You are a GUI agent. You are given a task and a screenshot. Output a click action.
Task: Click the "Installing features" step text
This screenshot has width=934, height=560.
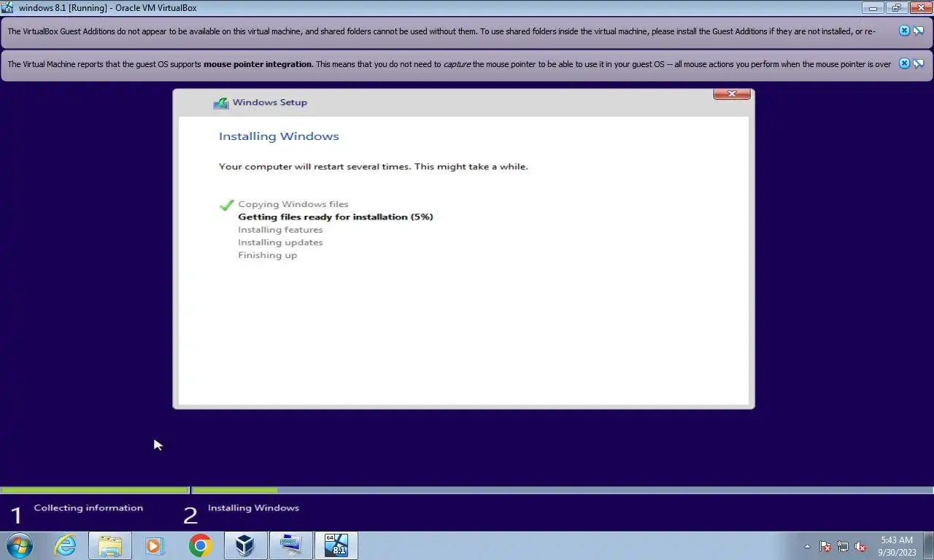pyautogui.click(x=280, y=230)
